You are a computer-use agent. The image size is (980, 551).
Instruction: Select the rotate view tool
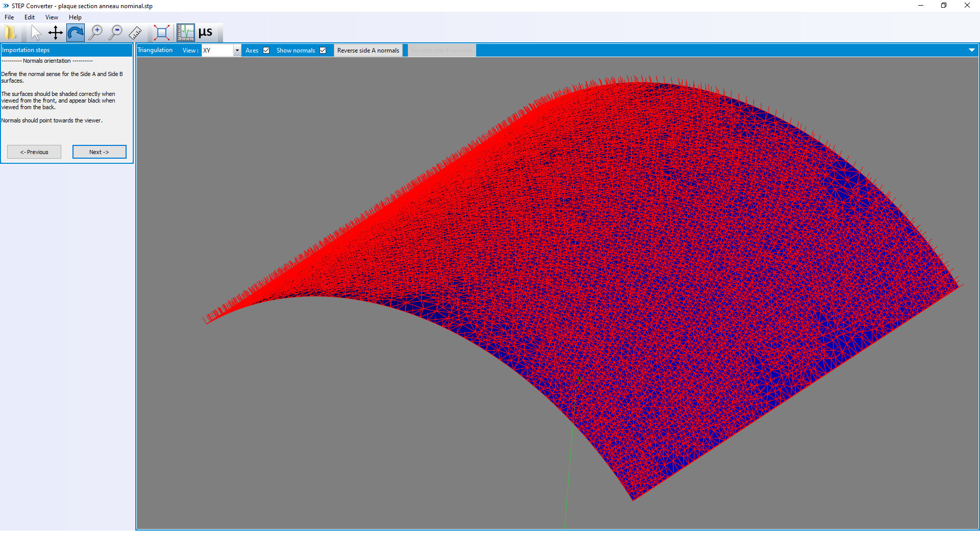coord(75,32)
